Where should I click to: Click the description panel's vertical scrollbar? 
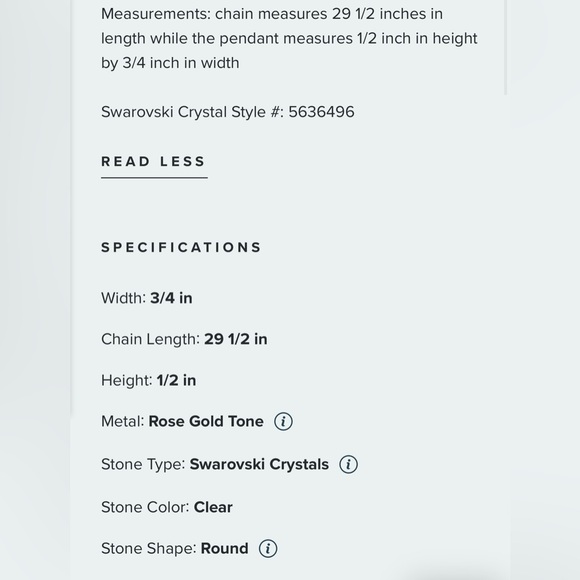[505, 47]
